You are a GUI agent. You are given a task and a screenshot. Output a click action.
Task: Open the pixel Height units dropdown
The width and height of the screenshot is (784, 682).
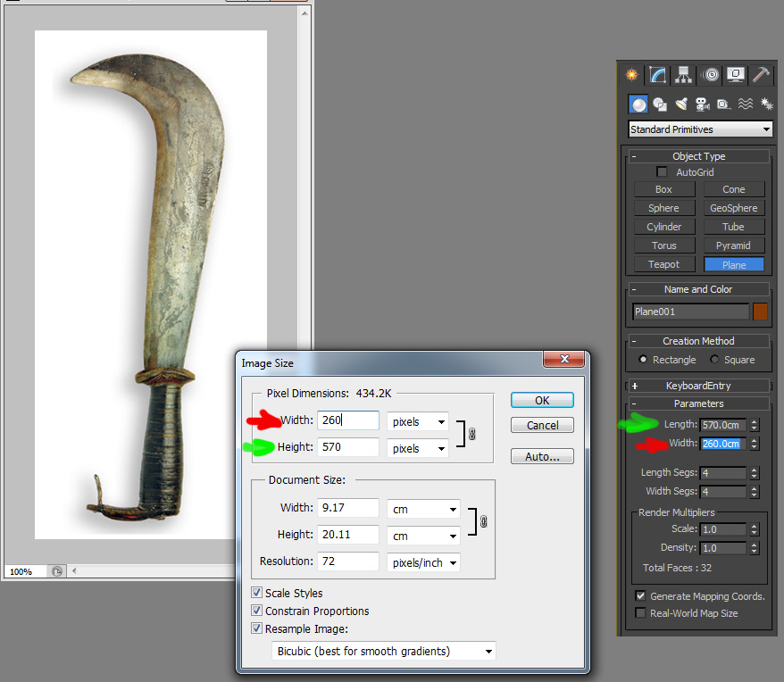418,448
